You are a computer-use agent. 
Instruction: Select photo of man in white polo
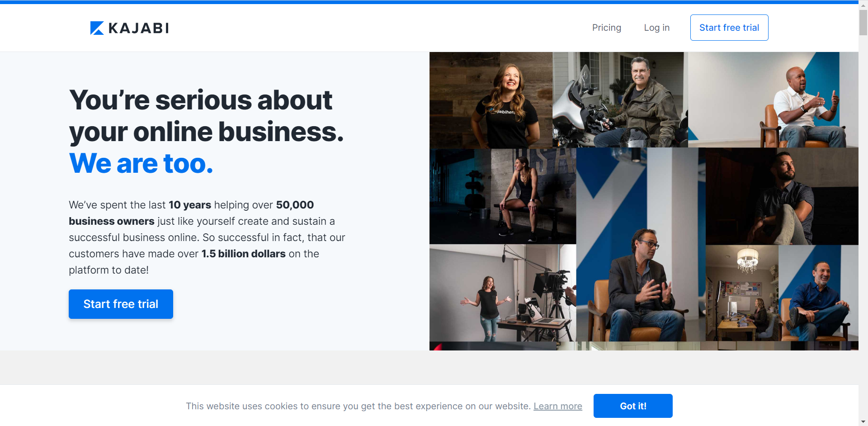[773, 99]
